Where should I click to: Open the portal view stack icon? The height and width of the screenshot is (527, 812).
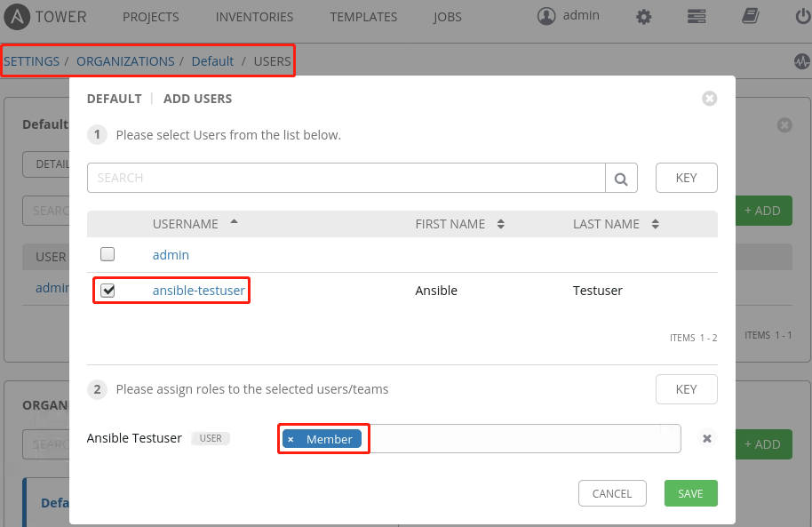(x=697, y=17)
